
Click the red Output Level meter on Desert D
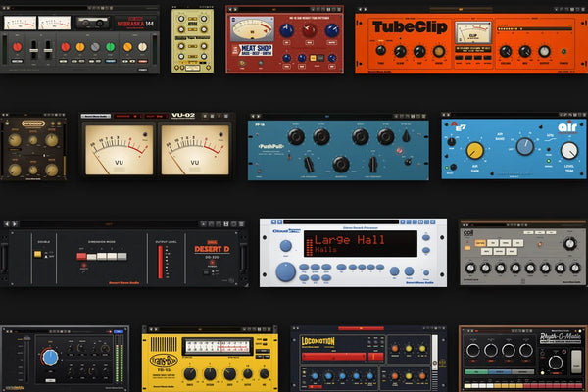pos(161,263)
